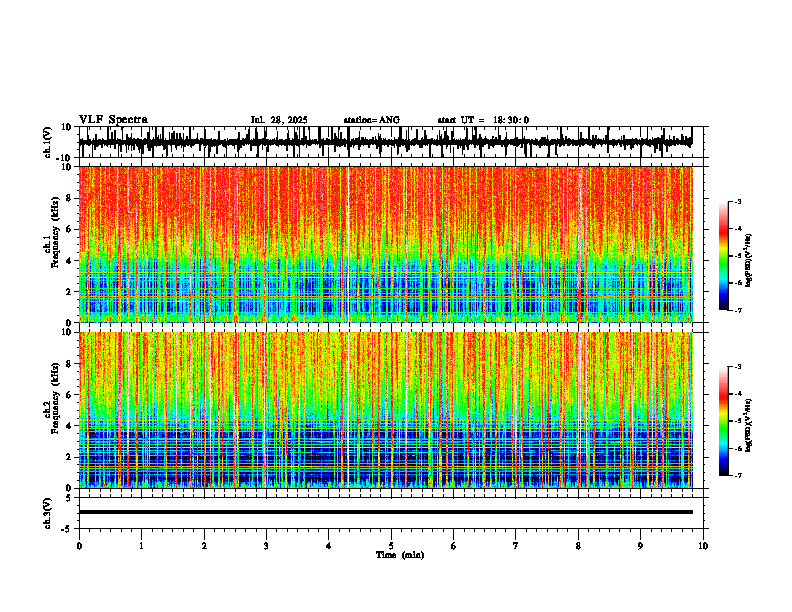Click the "5" tick on ch.3 voltage axis
Image resolution: width=792 pixels, height=612 pixels.
(x=69, y=498)
